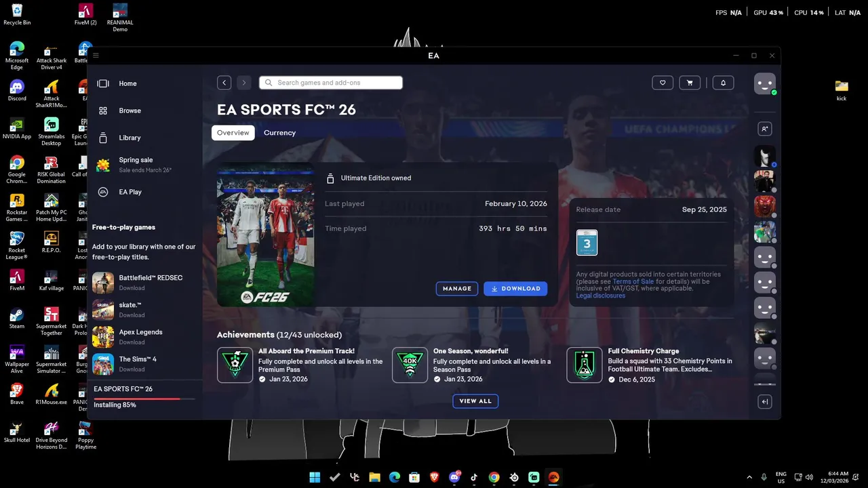The width and height of the screenshot is (868, 488).
Task: Open the wishlist heart icon
Action: (x=663, y=83)
